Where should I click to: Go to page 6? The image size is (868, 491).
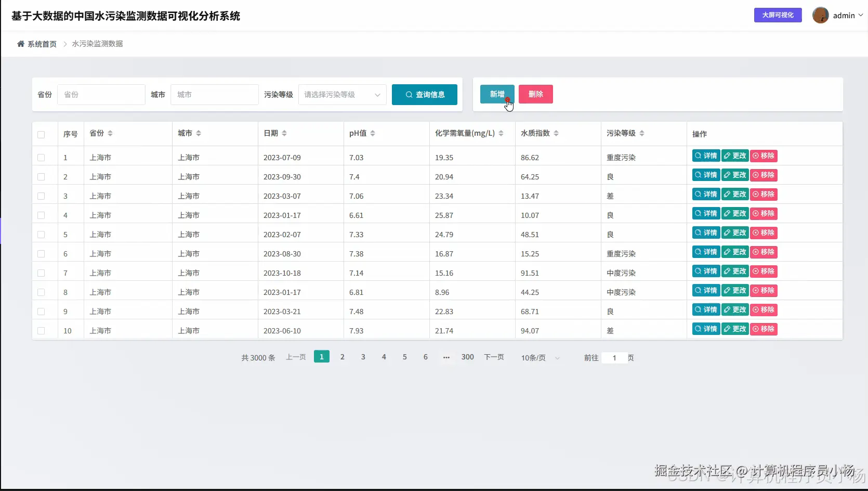click(x=426, y=357)
